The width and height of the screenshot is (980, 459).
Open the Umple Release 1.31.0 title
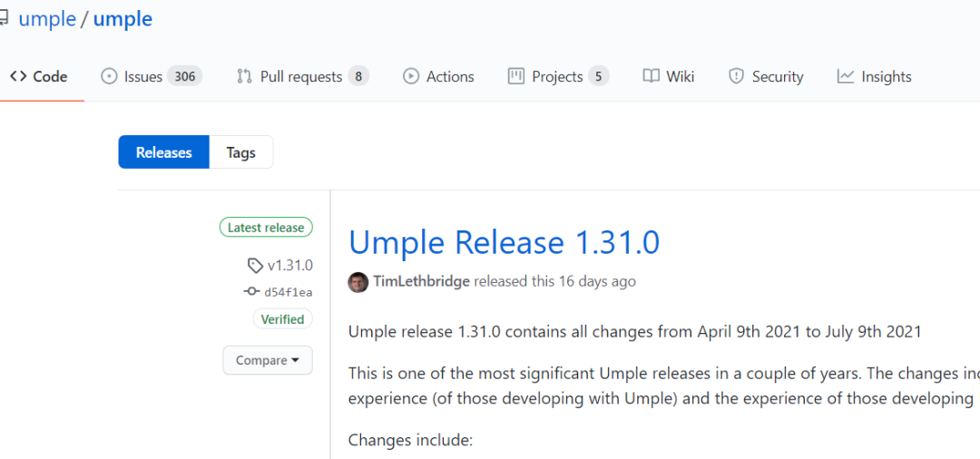click(x=504, y=242)
